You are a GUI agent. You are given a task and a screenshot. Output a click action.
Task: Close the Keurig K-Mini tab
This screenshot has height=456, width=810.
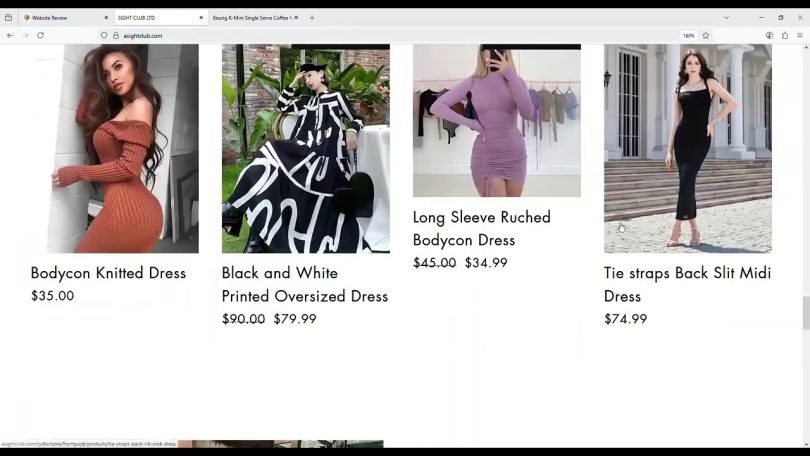point(296,18)
